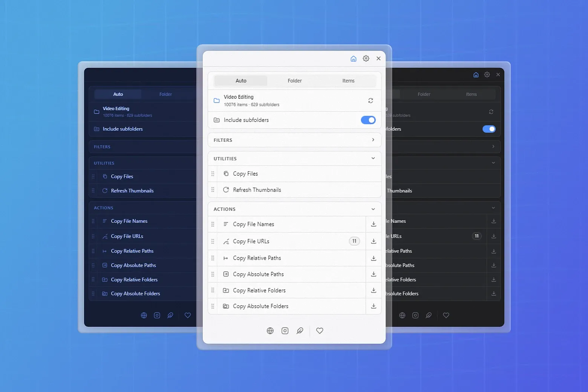Viewport: 588px width, 392px height.
Task: Switch to the Folder tab in the light panel
Action: [294, 81]
